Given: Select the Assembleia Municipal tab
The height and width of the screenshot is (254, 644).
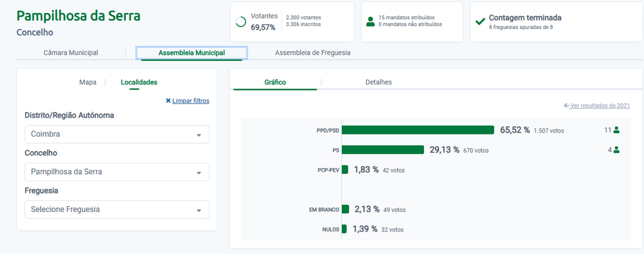Looking at the screenshot, I should click(x=191, y=53).
